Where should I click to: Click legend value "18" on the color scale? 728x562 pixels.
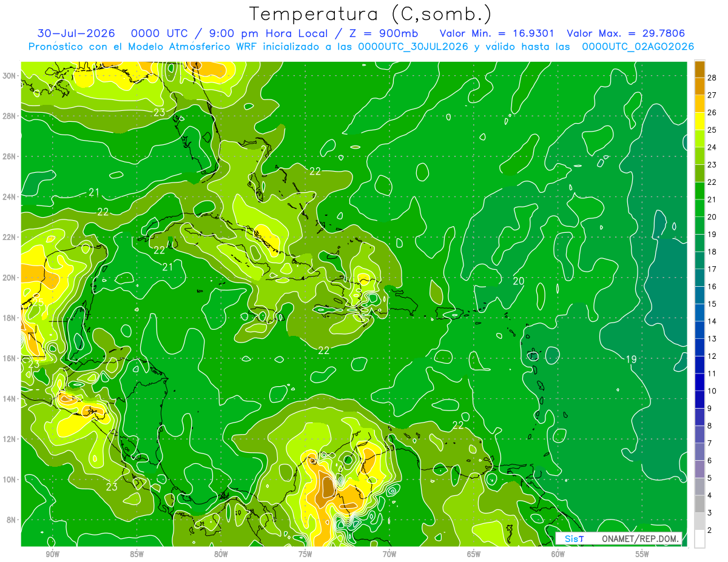(x=712, y=252)
